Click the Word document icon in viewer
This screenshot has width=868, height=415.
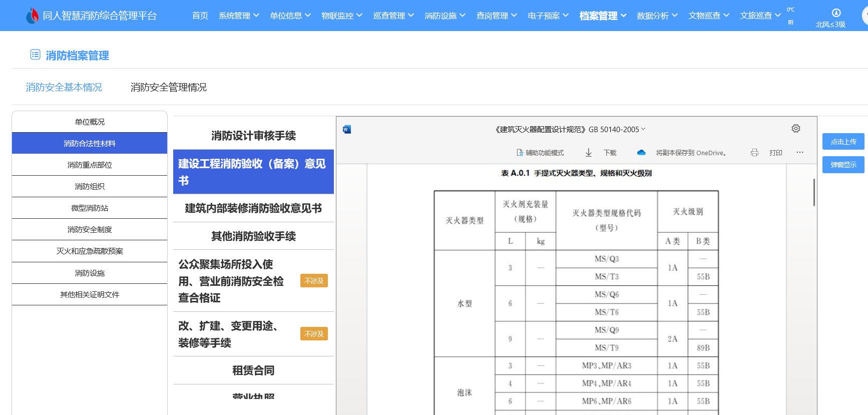[x=346, y=130]
